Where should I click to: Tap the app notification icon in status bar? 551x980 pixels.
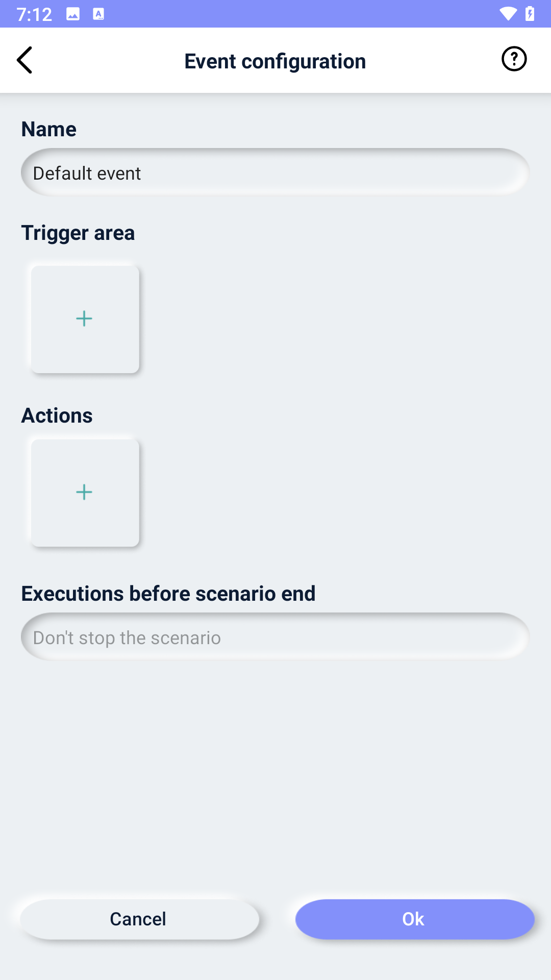[x=98, y=14]
